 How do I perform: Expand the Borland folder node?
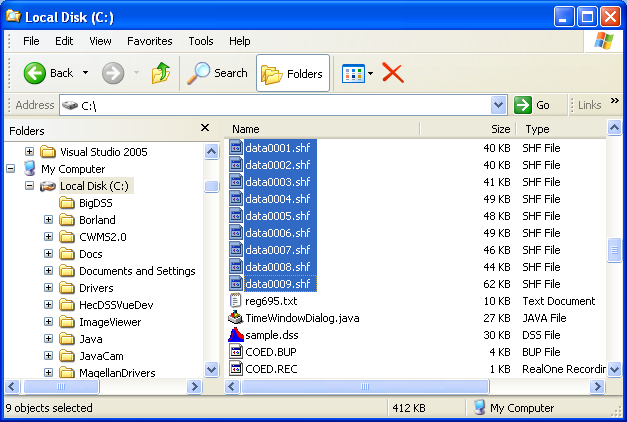48,220
